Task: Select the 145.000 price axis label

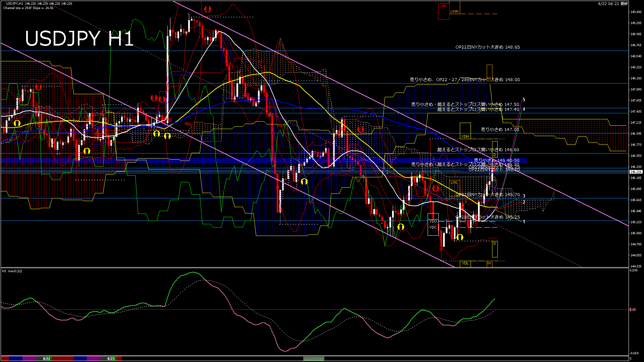Action: click(x=636, y=233)
